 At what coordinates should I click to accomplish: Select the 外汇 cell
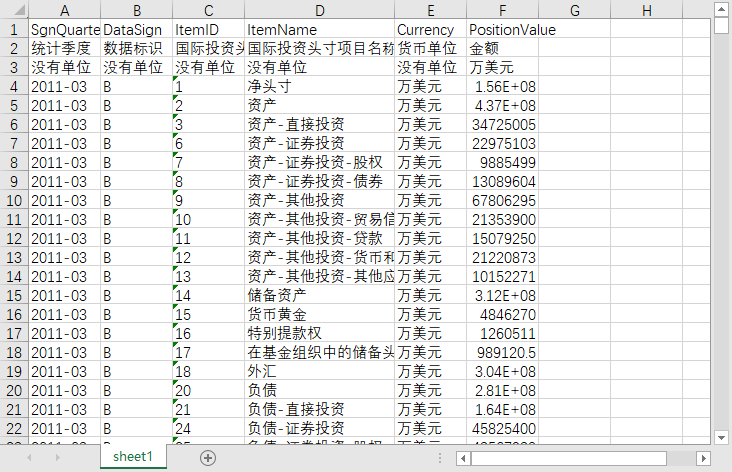(320, 372)
